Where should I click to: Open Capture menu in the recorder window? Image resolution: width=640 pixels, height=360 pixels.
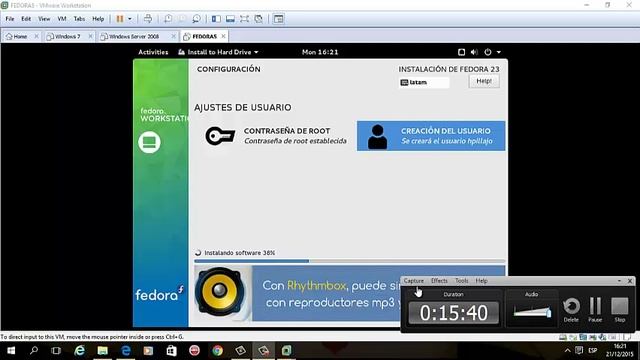[x=413, y=281]
